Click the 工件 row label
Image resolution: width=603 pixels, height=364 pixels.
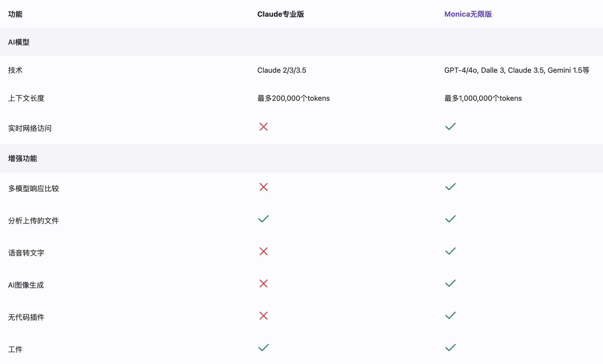coord(15,349)
